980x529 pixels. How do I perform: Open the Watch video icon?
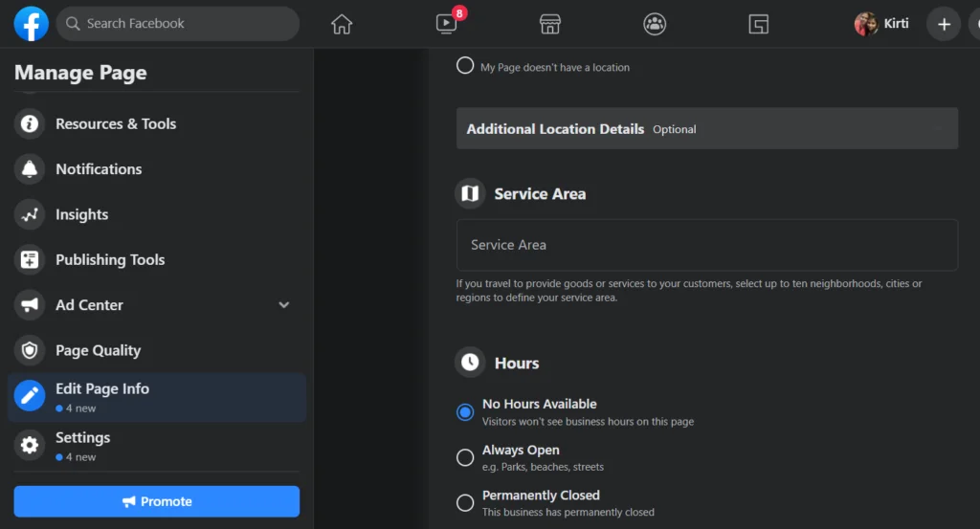[446, 25]
